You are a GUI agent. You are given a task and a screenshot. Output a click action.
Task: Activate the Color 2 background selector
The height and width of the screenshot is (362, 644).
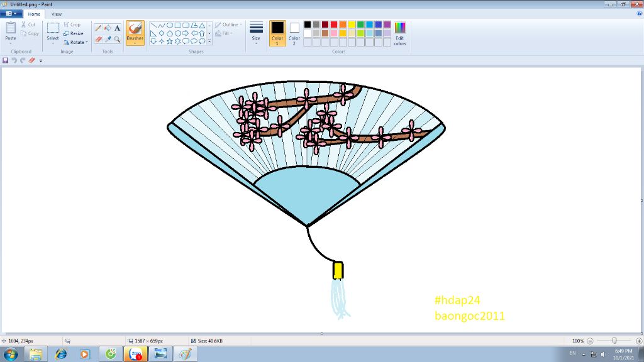click(x=294, y=33)
